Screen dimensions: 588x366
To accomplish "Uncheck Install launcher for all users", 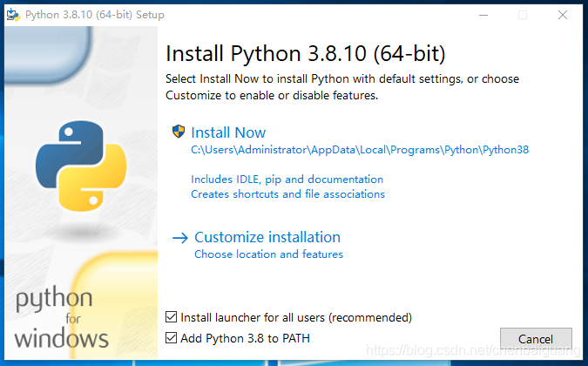I will [171, 317].
